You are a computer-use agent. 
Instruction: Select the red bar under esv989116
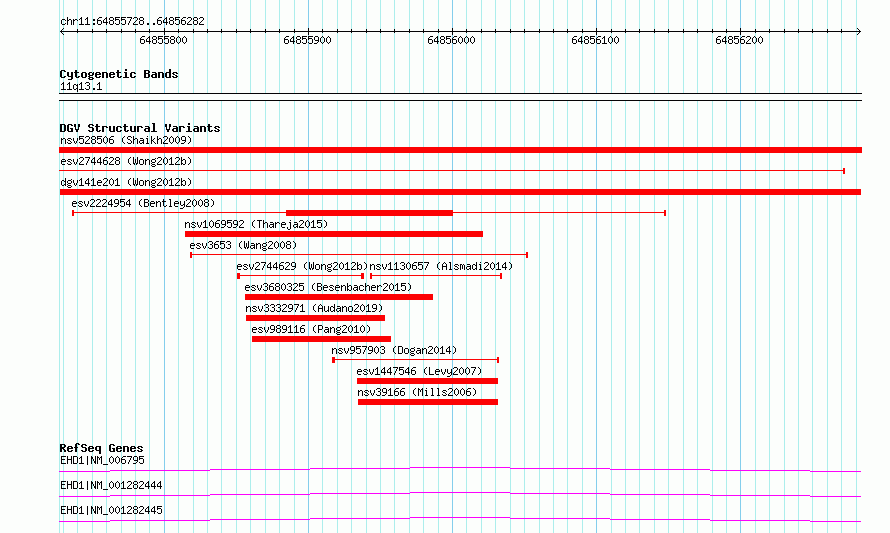321,339
